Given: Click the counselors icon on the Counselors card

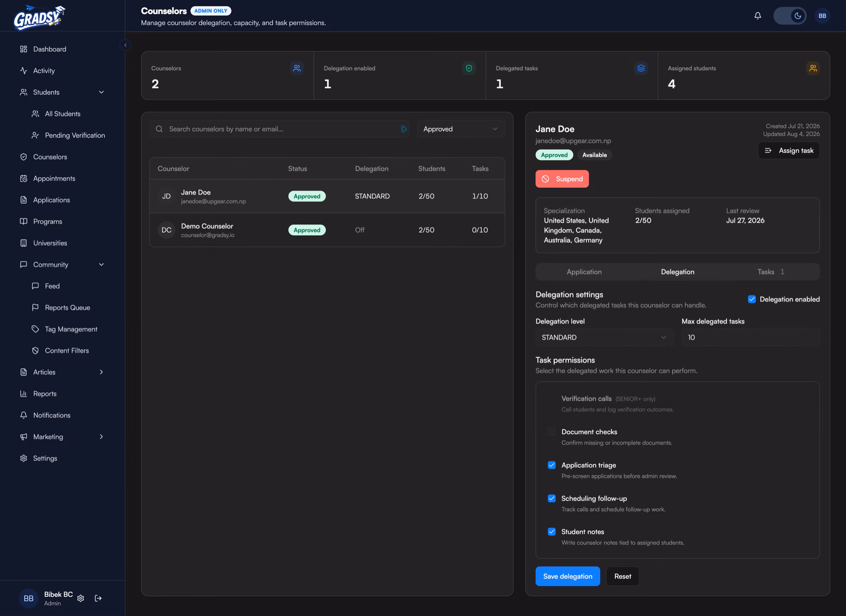Looking at the screenshot, I should [297, 68].
